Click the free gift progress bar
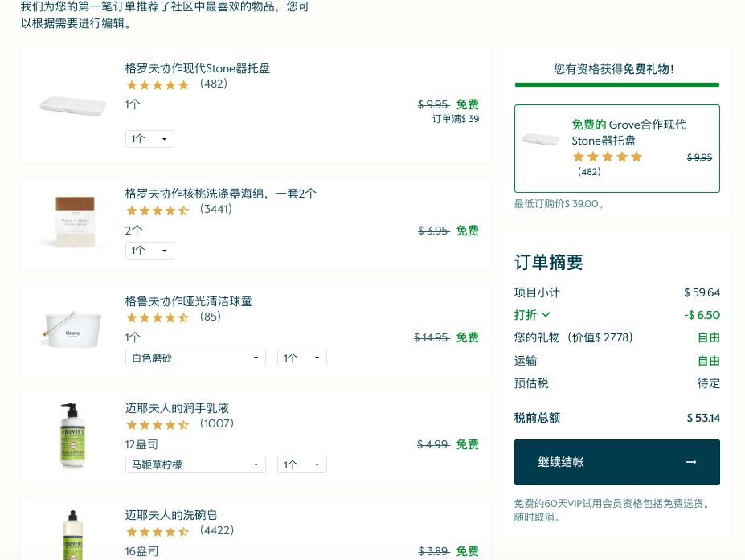Screen dimensions: 745x560 pos(616,85)
